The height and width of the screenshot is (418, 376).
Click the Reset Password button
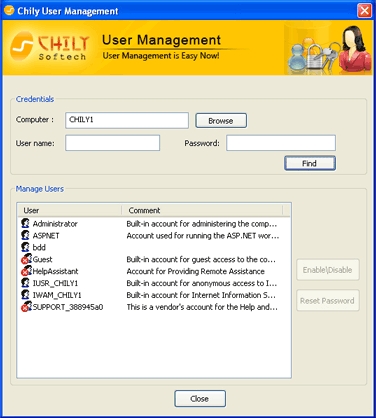(328, 301)
